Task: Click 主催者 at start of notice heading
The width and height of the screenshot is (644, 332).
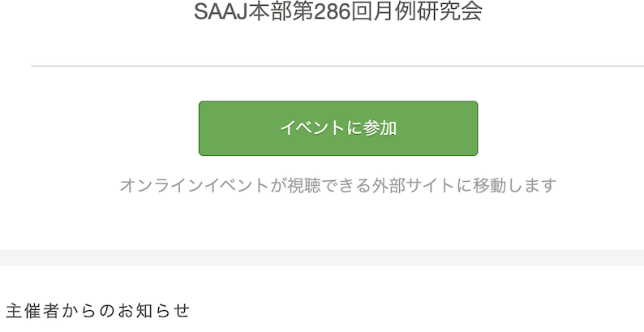Action: point(33,311)
